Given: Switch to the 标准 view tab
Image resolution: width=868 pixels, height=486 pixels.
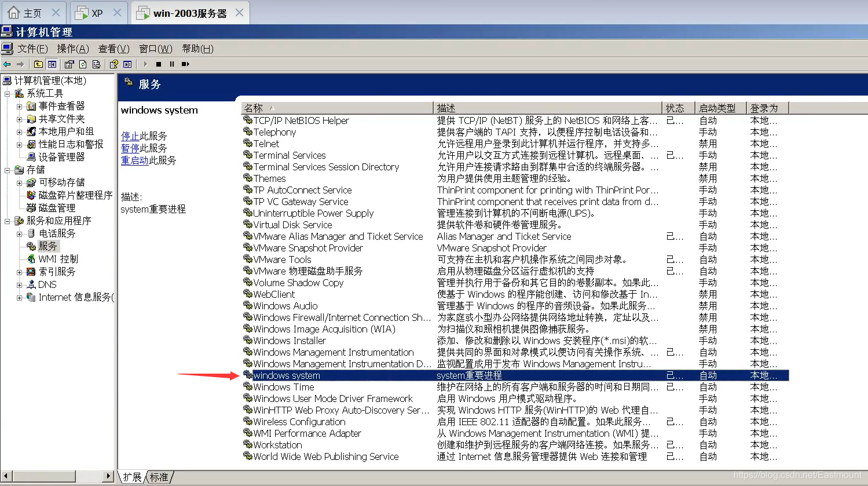Looking at the screenshot, I should coord(159,477).
